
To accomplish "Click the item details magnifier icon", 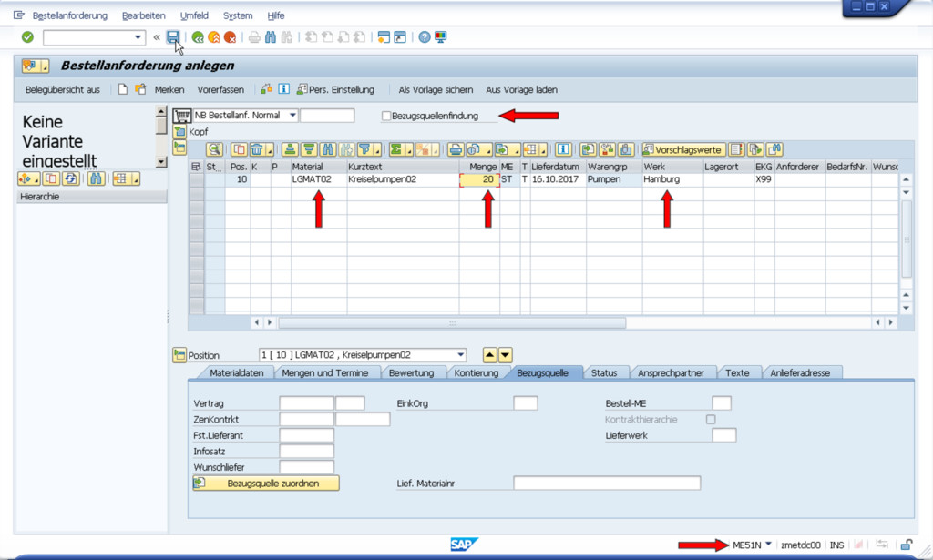I will click(x=214, y=149).
